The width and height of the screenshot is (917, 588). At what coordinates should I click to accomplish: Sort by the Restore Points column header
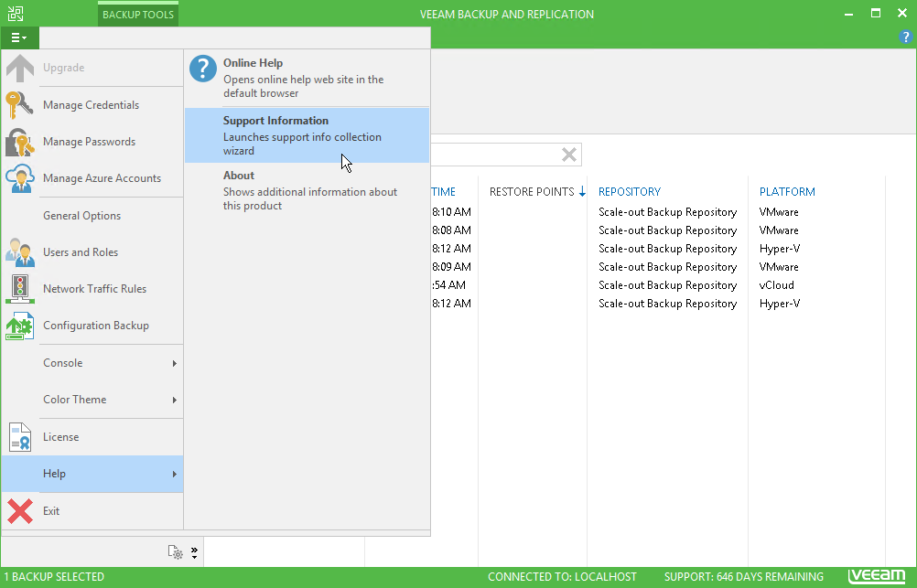point(533,192)
